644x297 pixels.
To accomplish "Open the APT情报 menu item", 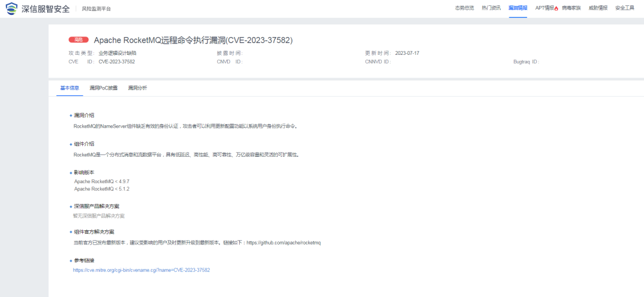I will coord(544,8).
